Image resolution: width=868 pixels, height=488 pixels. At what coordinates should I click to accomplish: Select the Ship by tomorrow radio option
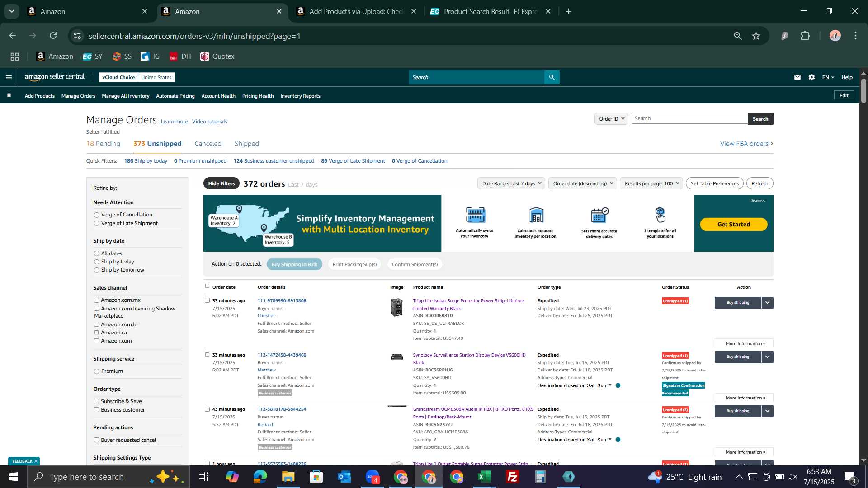(96, 270)
